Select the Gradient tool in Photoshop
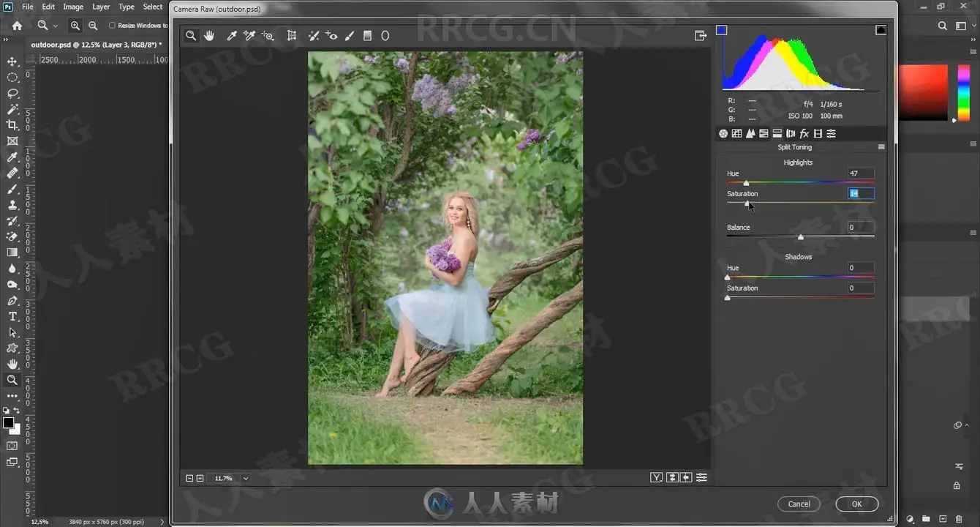This screenshot has height=527, width=980. (12, 253)
